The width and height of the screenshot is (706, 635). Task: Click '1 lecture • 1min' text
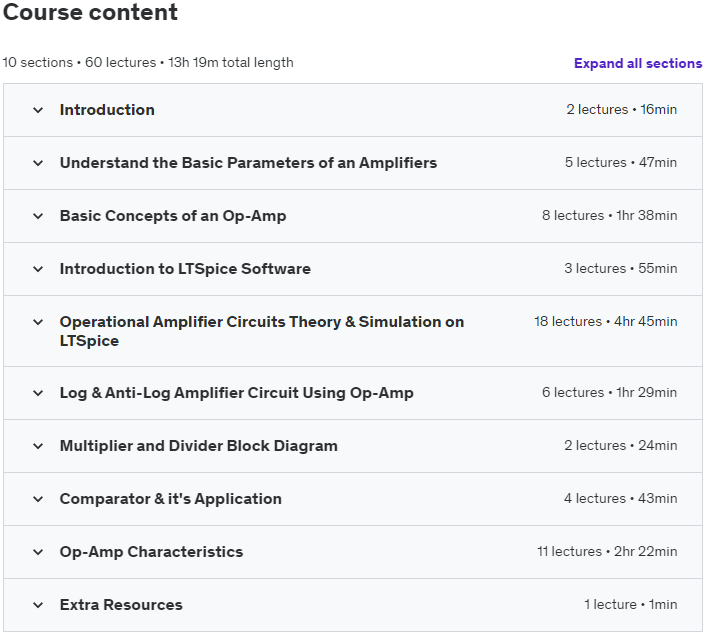(630, 604)
